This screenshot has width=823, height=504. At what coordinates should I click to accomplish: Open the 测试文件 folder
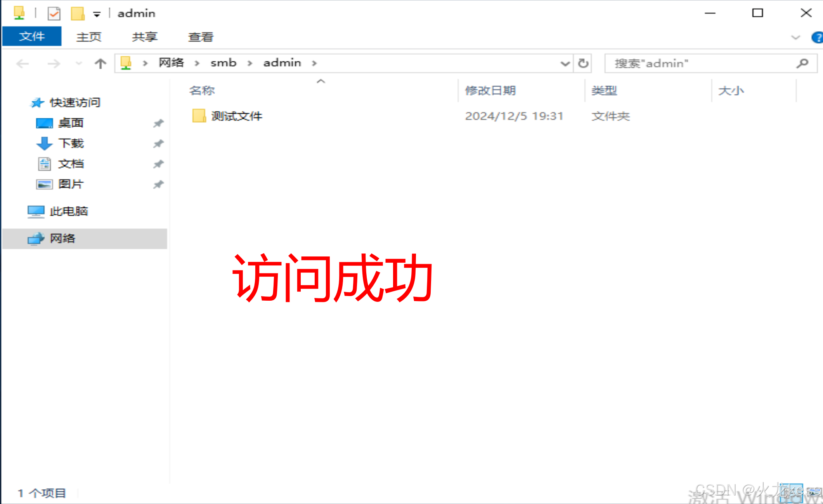[236, 116]
